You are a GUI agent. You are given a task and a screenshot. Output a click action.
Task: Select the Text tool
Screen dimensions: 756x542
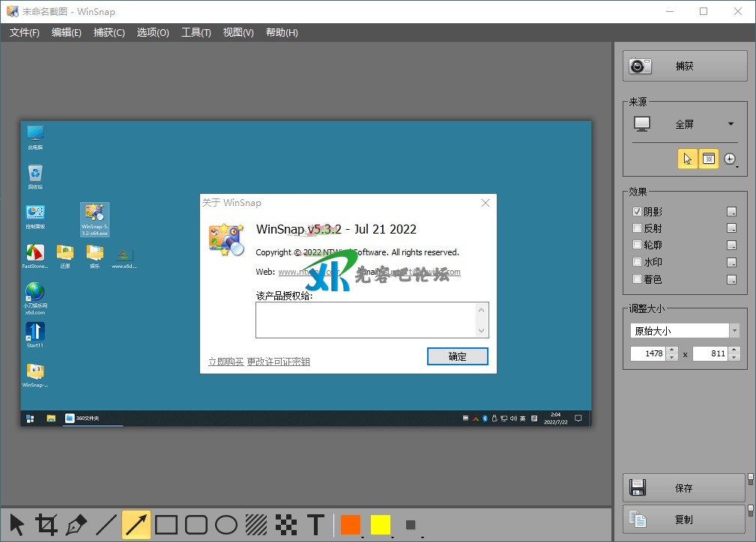[x=316, y=525]
